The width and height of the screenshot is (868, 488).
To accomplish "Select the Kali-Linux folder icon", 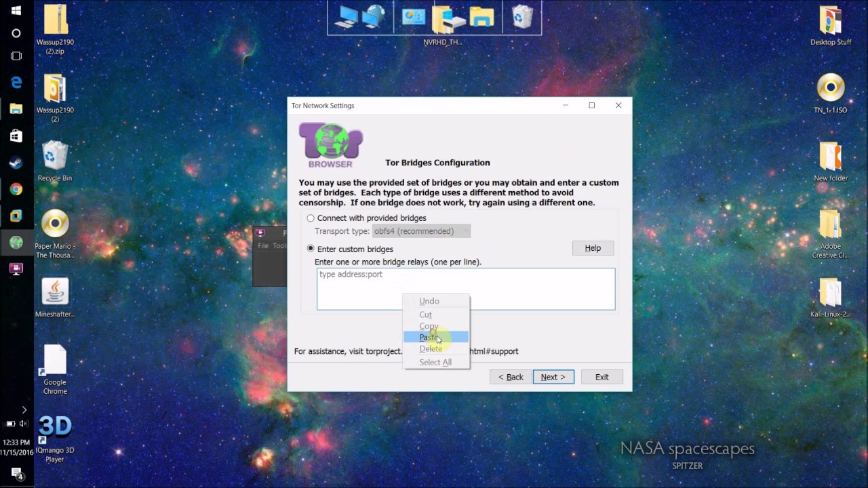I will pyautogui.click(x=831, y=298).
